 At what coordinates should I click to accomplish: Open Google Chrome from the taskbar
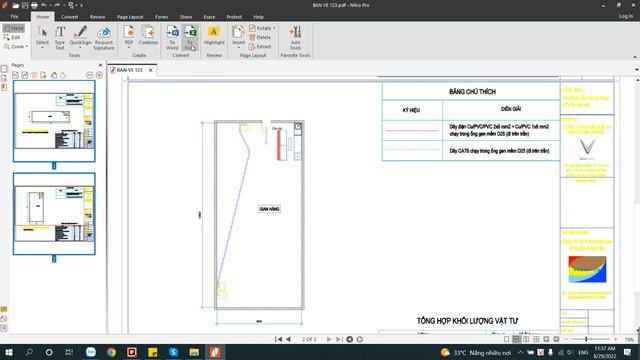[x=111, y=352]
